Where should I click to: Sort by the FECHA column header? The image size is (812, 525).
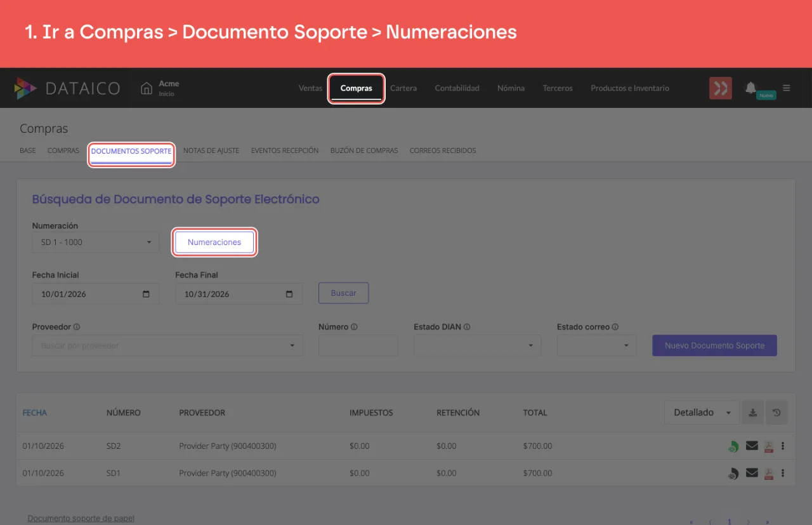(34, 413)
